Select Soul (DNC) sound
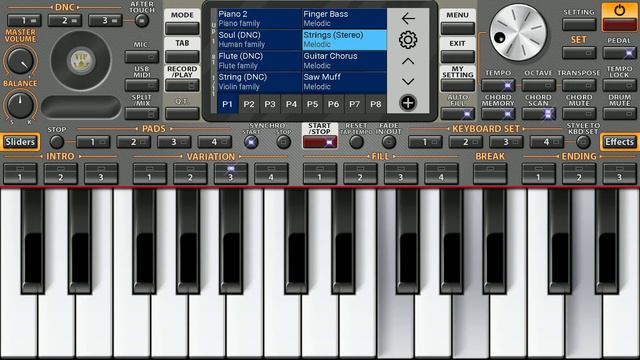Viewport: 640px width, 360px height. pyautogui.click(x=259, y=40)
